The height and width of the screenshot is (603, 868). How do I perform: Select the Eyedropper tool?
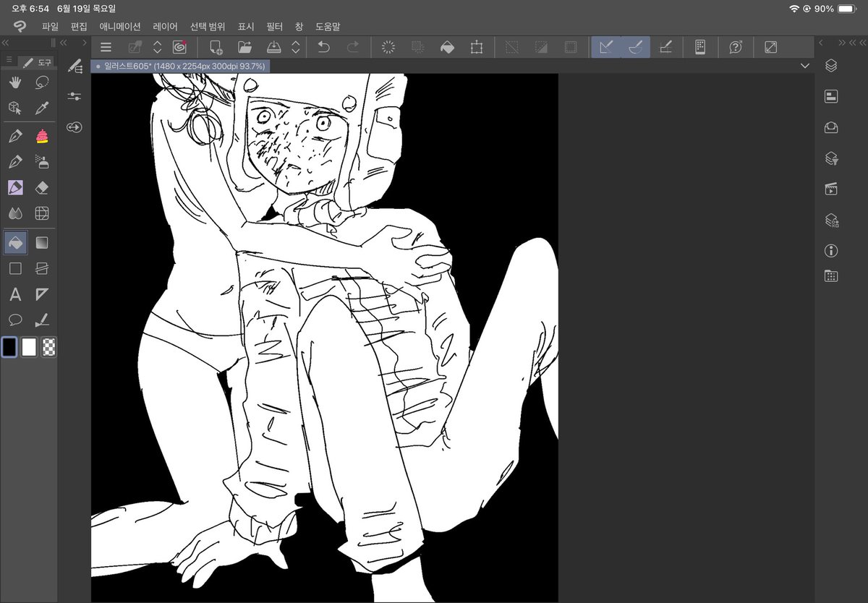pyautogui.click(x=42, y=108)
